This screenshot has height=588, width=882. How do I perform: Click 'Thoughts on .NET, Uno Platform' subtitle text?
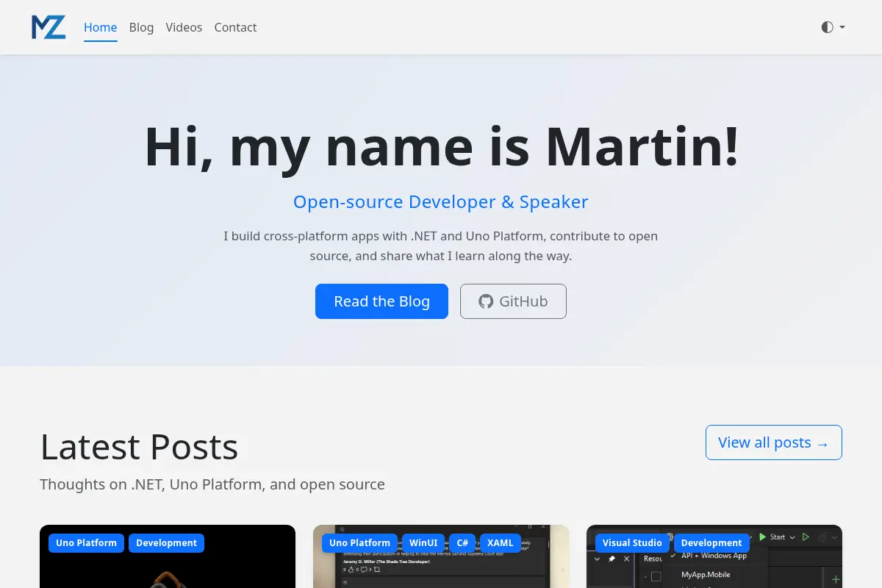click(212, 484)
